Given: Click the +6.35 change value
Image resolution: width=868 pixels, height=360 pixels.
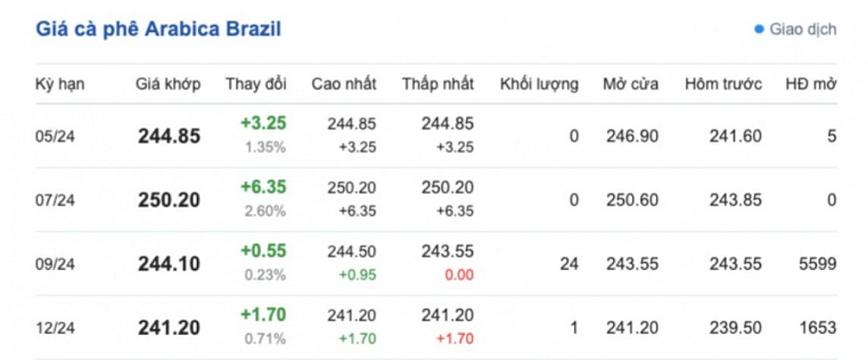Looking at the screenshot, I should pyautogui.click(x=263, y=187).
